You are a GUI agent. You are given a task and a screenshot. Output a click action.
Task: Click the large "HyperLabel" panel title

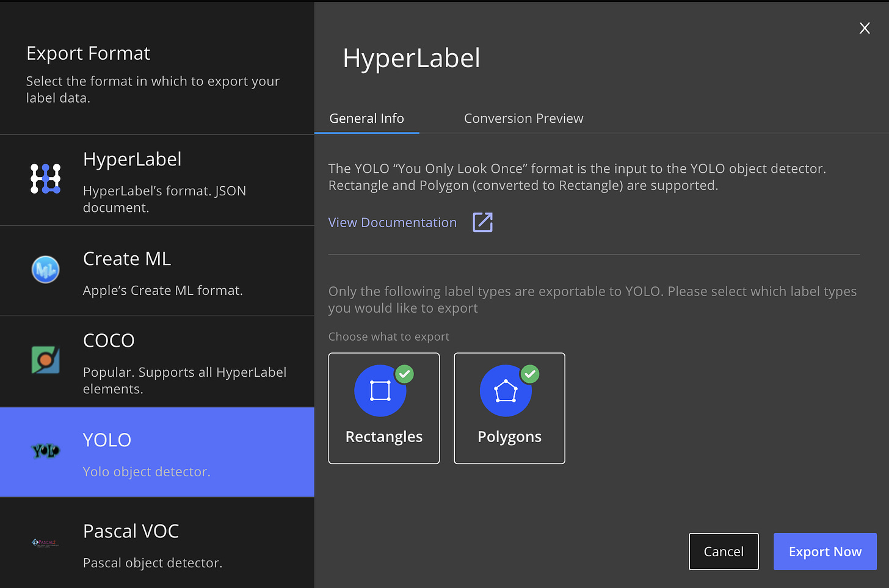point(412,58)
